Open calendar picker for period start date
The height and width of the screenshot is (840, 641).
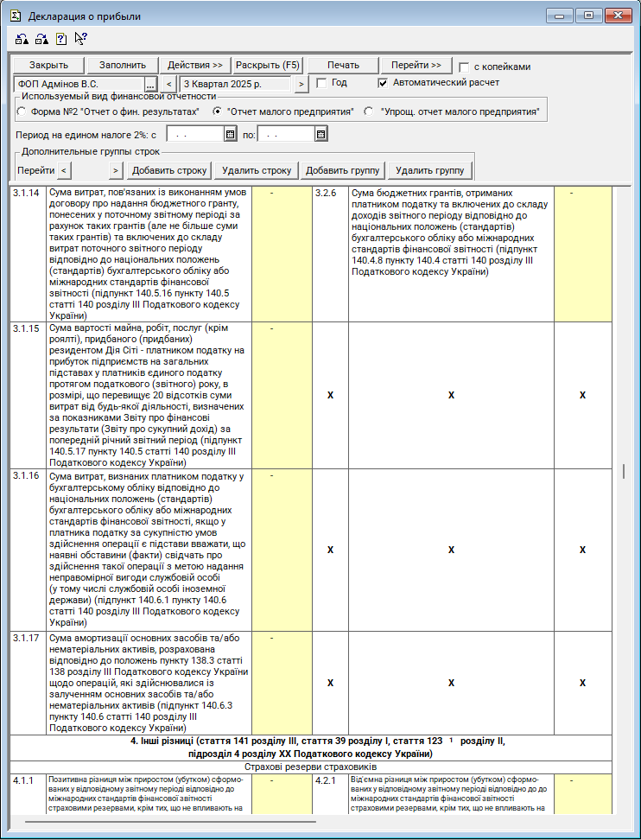pos(230,134)
